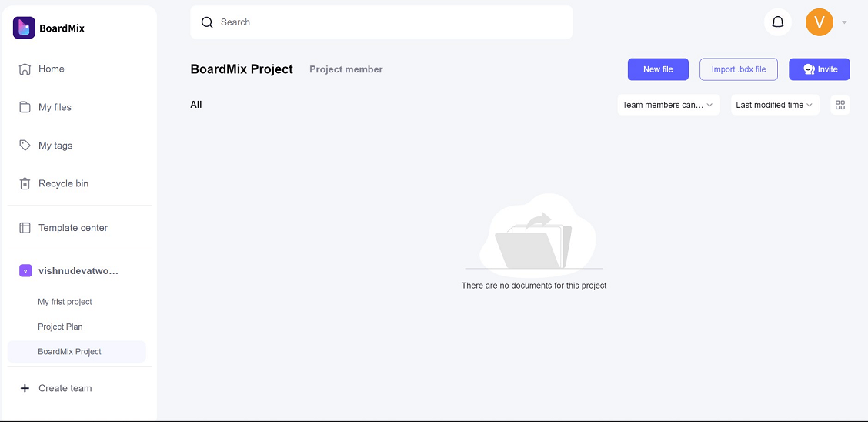This screenshot has width=868, height=422.
Task: Open the Team members can... permission dropdown
Action: [x=668, y=105]
